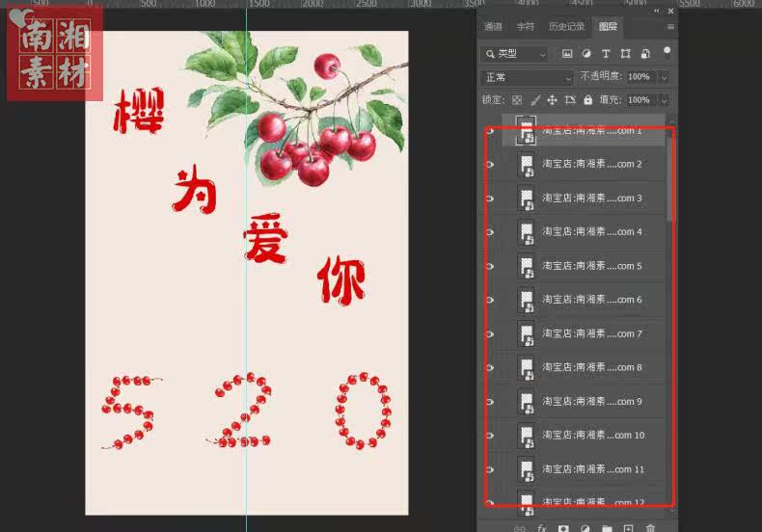Select layer named 淘宝店:南湘素....com 6
Screen dimensions: 762x532
tap(584, 300)
